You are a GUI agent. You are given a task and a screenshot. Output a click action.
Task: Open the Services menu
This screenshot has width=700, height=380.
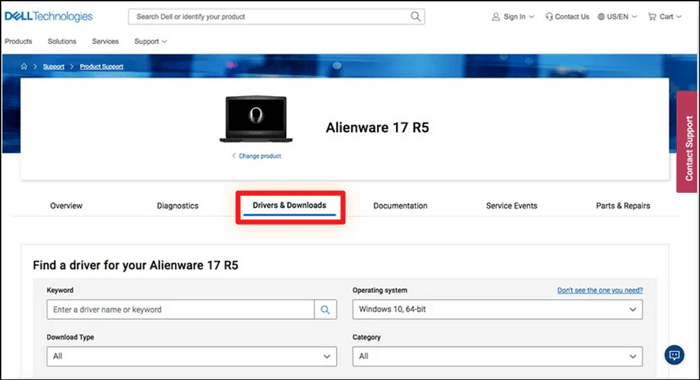tap(105, 41)
